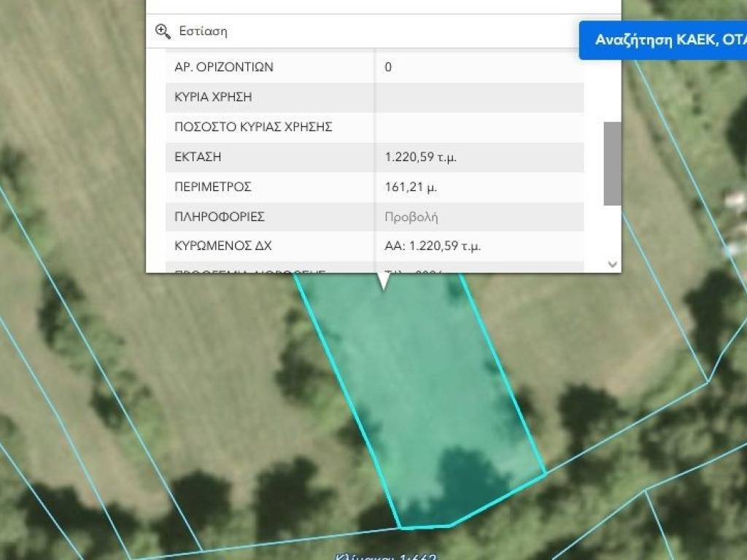Click the ΠΕΡΙΜΕΤΡΟΣ field label
This screenshot has width=747, height=560.
(213, 187)
